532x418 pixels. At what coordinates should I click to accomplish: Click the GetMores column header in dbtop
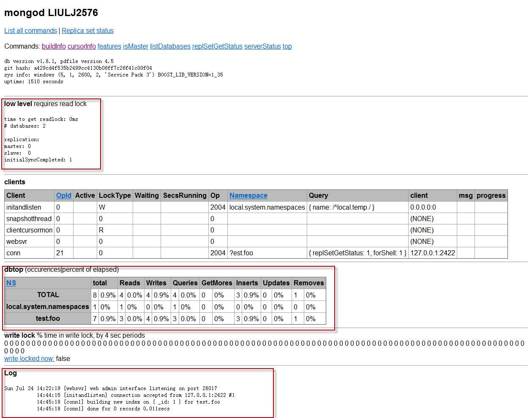217,283
